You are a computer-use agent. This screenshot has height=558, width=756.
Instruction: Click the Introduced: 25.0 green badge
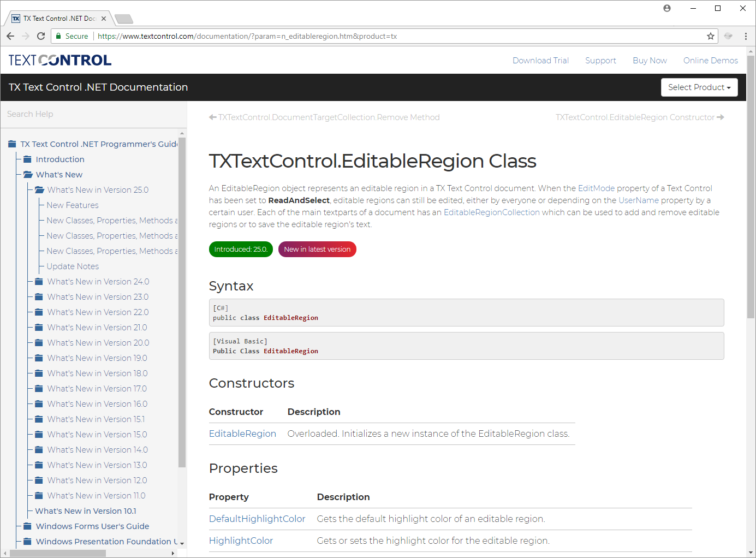point(241,250)
